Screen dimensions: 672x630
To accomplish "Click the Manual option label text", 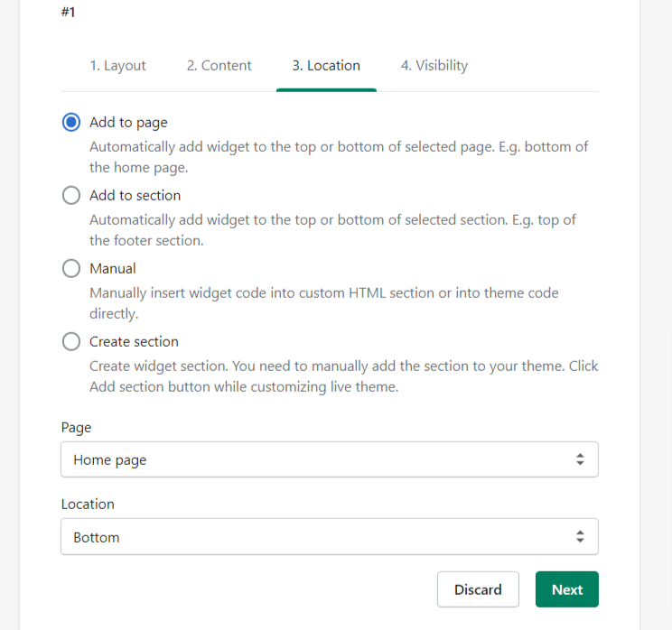I will tap(113, 269).
